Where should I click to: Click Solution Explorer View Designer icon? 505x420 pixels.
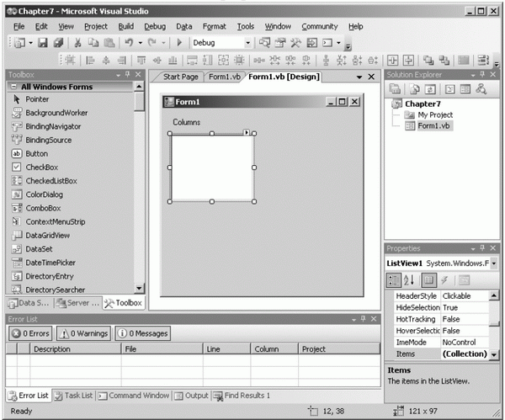[465, 89]
